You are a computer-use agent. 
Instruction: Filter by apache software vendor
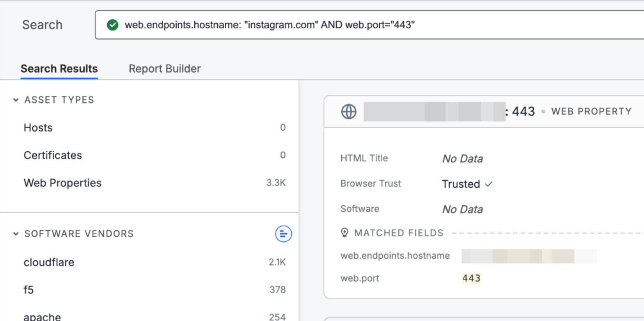click(x=42, y=317)
